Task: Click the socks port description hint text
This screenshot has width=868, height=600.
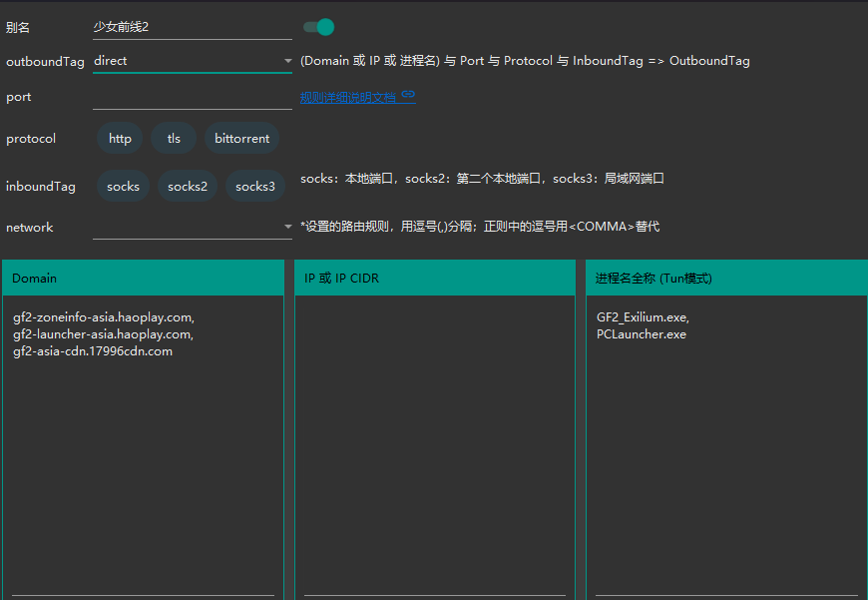Action: pyautogui.click(x=482, y=179)
